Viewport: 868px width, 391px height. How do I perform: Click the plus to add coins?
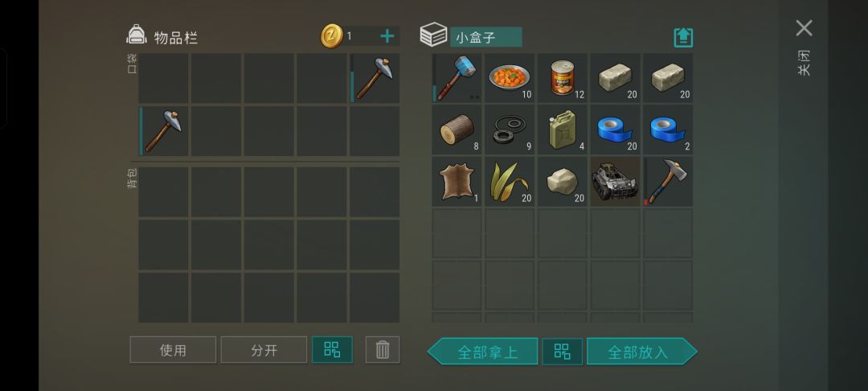click(x=387, y=36)
